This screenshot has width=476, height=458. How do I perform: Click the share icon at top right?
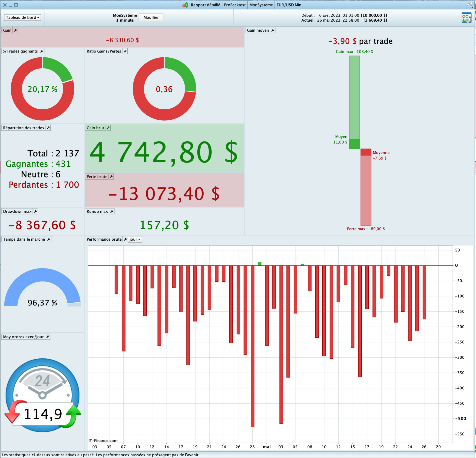pos(469,5)
